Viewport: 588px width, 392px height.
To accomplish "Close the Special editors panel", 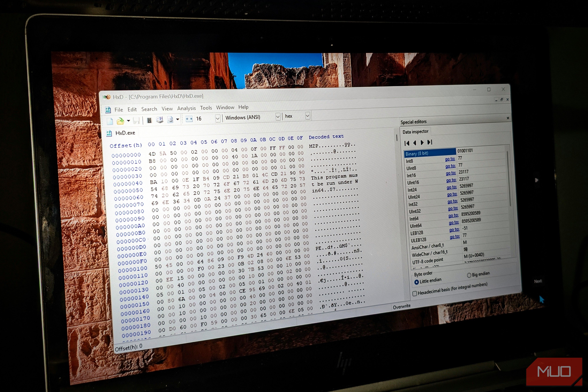I will [508, 118].
